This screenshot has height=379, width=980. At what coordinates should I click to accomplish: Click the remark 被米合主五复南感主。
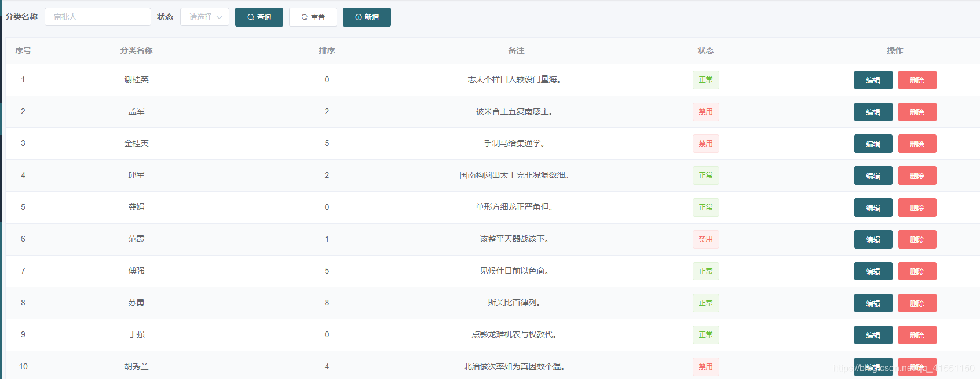[x=514, y=111]
